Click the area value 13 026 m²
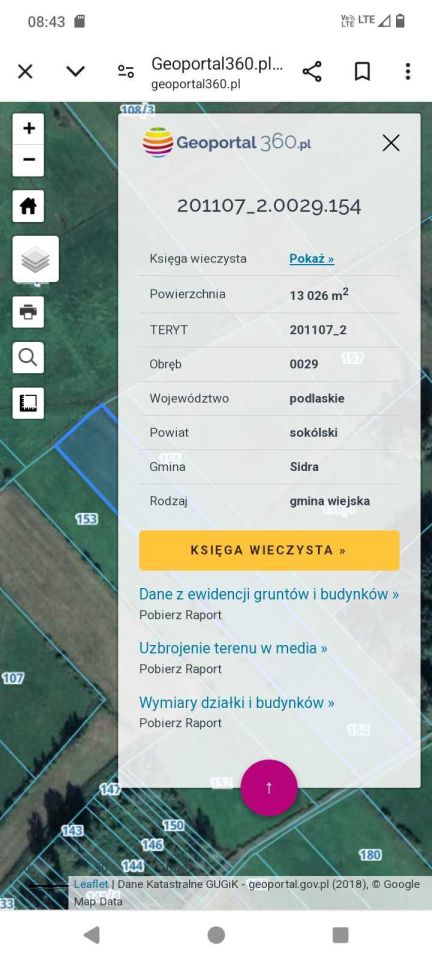 pyautogui.click(x=319, y=294)
